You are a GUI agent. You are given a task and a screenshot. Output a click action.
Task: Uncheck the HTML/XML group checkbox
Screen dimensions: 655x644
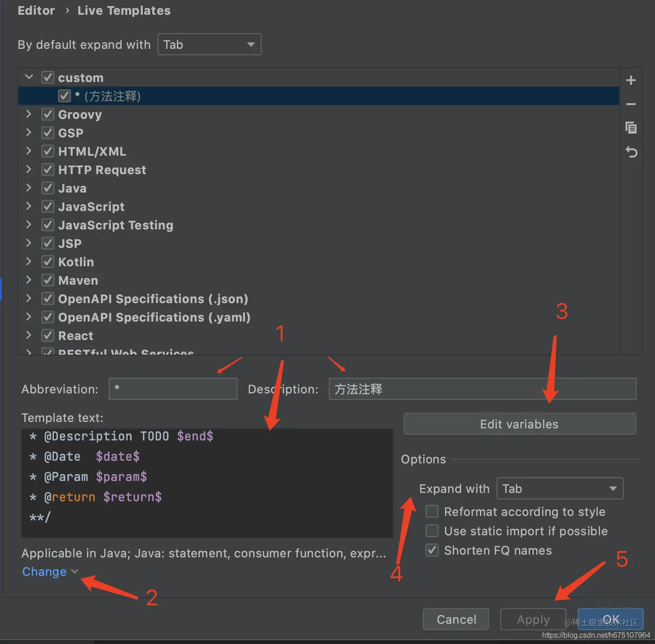[48, 151]
